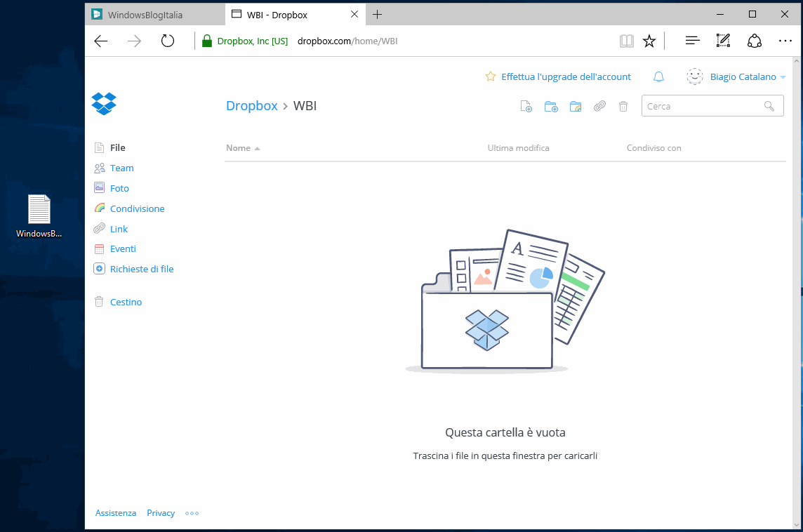Screen dimensions: 803x532
Task: Open the Privacy footer link
Action: (x=161, y=512)
